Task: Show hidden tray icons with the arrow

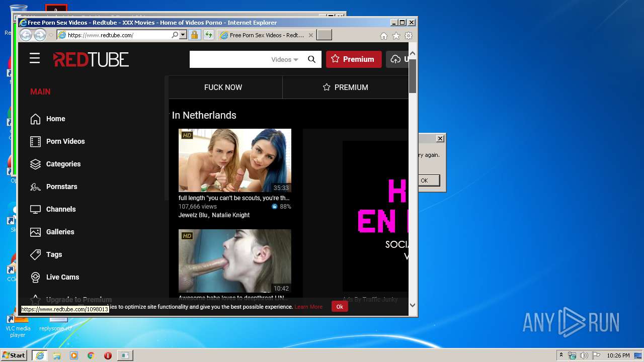Action: (x=561, y=355)
